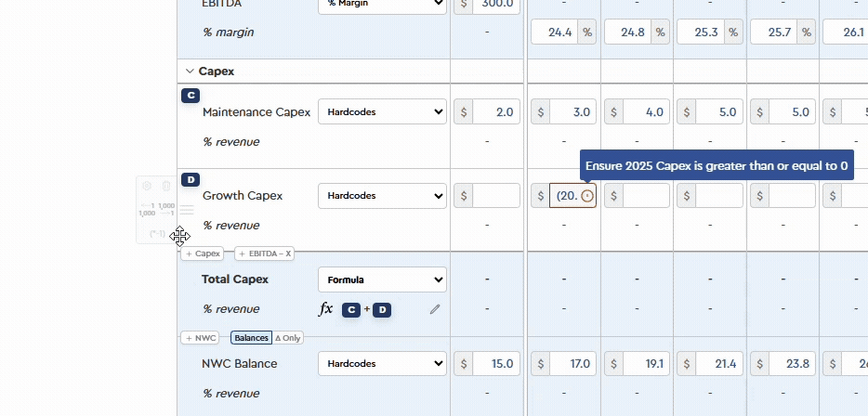
Task: Click the D reference chip in the formula
Action: pos(382,310)
